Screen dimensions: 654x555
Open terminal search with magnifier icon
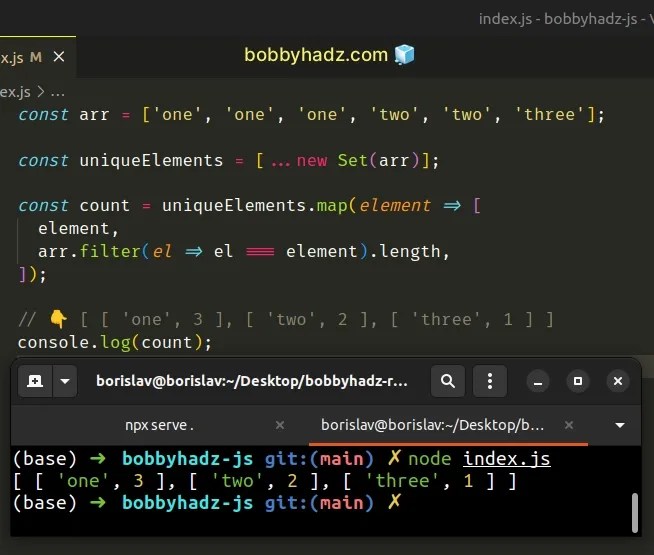tap(448, 381)
